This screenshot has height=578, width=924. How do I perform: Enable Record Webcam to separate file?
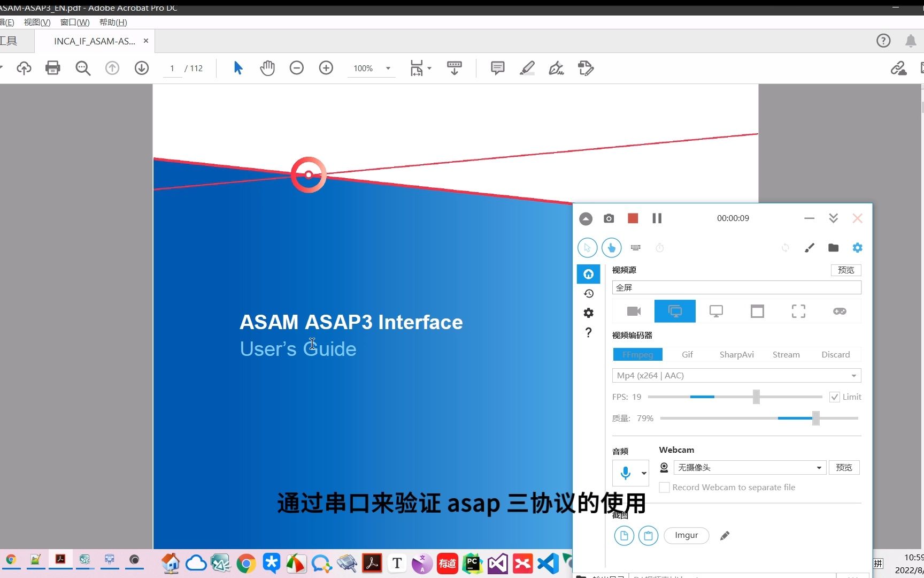664,487
